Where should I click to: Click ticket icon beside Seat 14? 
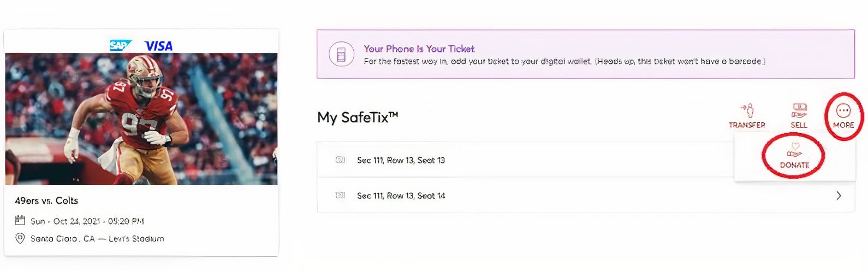click(340, 195)
